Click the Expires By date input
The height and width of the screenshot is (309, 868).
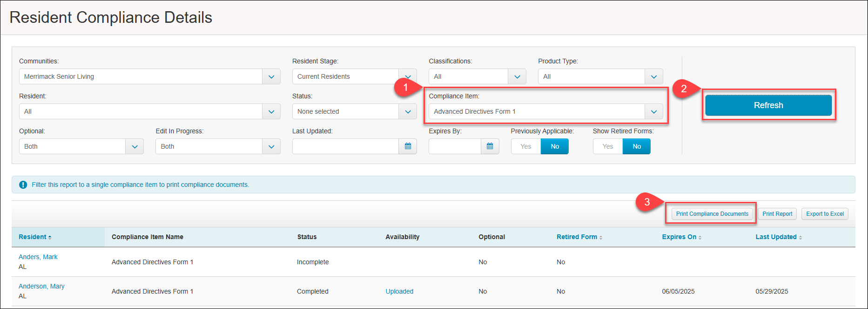[x=455, y=146]
